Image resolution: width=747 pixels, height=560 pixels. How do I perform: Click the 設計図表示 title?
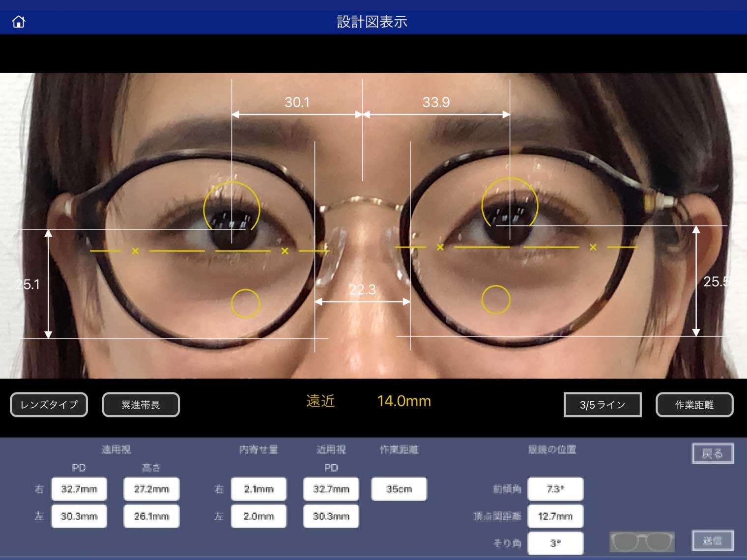click(x=372, y=22)
